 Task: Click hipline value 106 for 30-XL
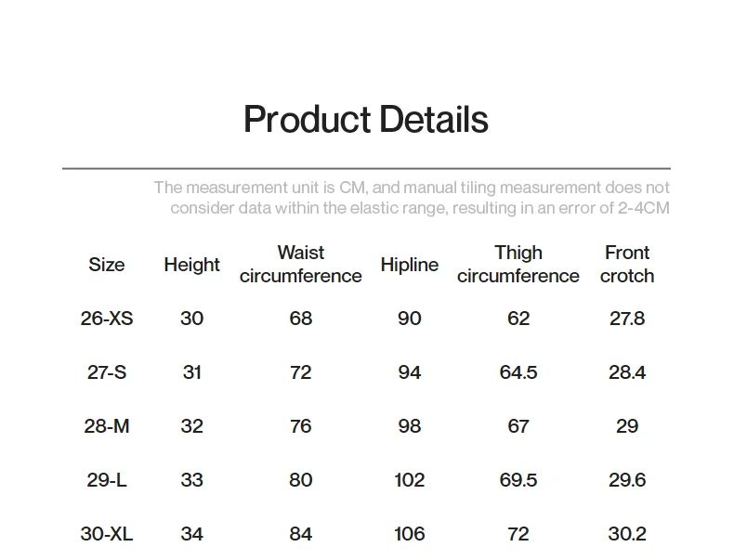pyautogui.click(x=409, y=534)
